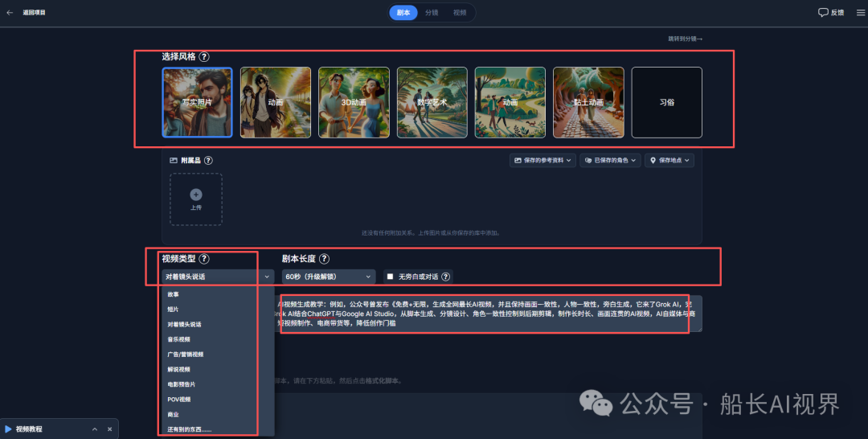Viewport: 868px width, 439px height.
Task: Open help icon next to 选择风格
Action: (x=203, y=56)
